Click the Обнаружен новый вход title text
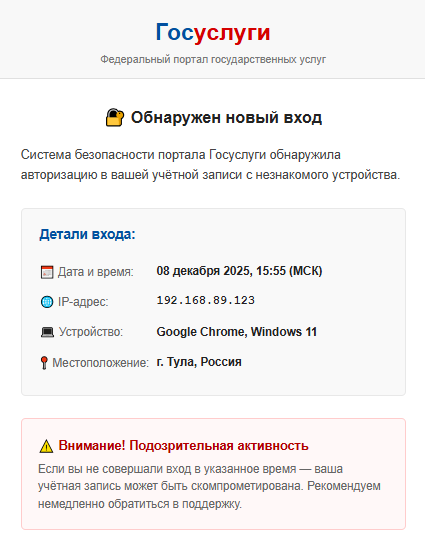 226,118
